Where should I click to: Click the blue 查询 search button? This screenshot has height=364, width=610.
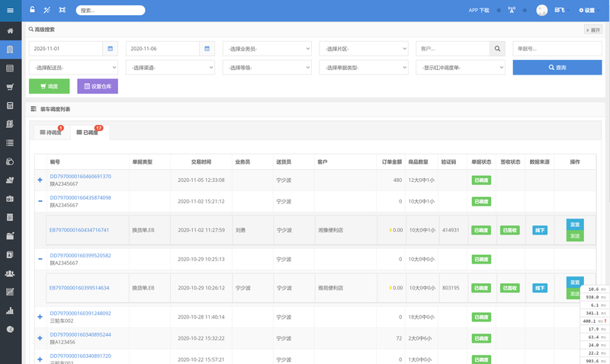pyautogui.click(x=557, y=68)
